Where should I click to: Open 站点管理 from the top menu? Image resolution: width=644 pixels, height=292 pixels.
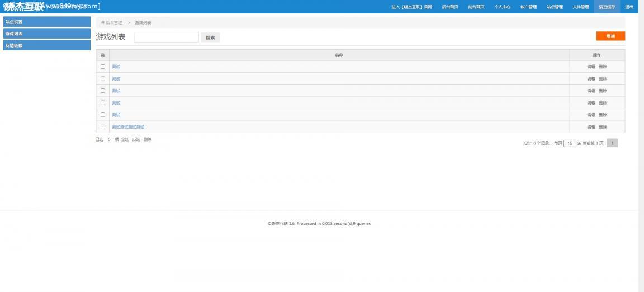(x=555, y=7)
